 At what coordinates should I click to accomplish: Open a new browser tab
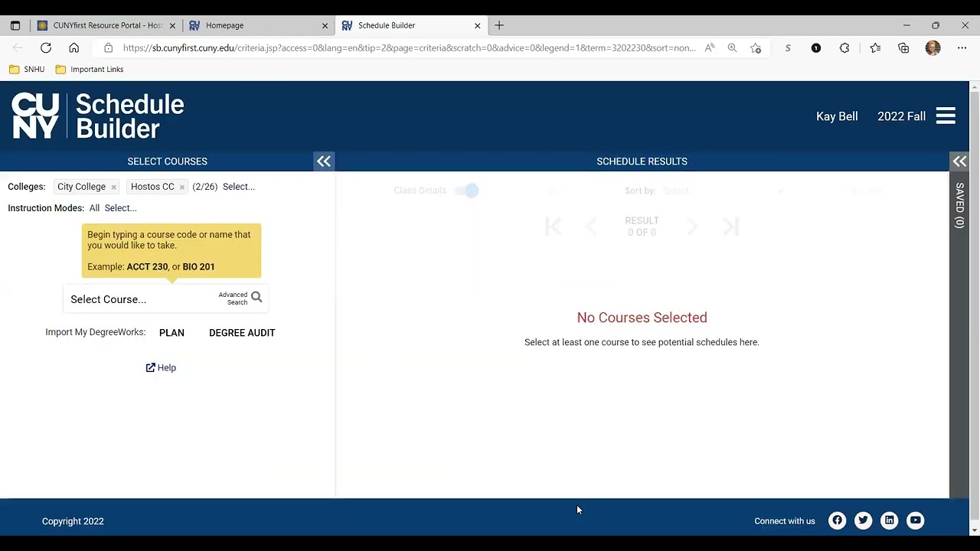tap(499, 25)
